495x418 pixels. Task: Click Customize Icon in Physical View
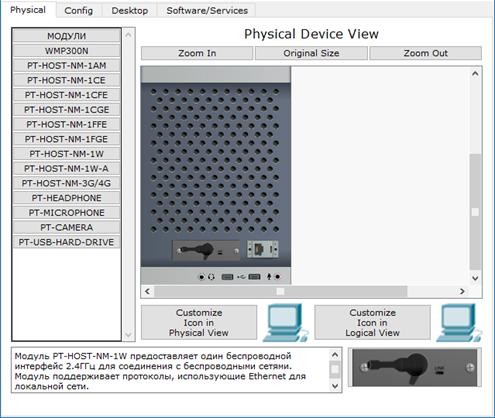(199, 323)
